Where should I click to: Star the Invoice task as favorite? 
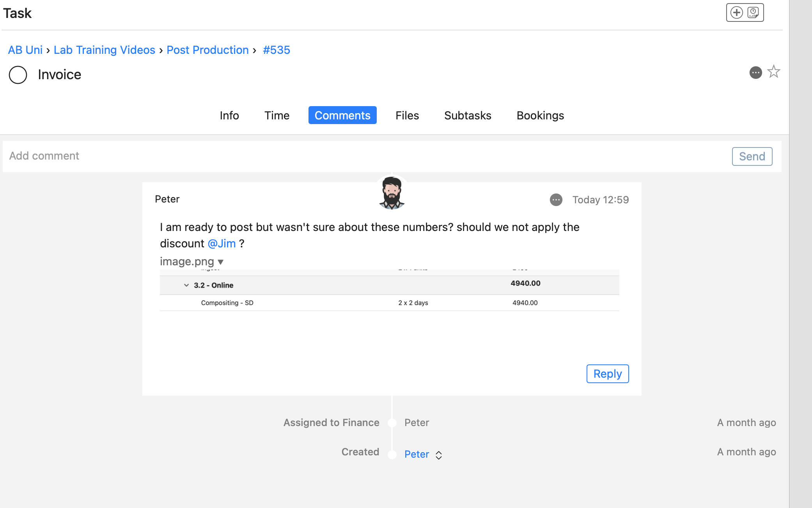click(773, 72)
